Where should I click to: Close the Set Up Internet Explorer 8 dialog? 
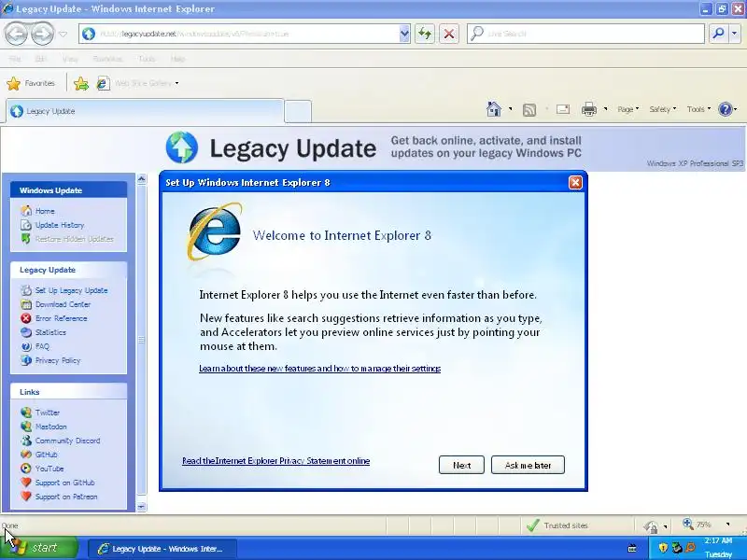coord(575,182)
